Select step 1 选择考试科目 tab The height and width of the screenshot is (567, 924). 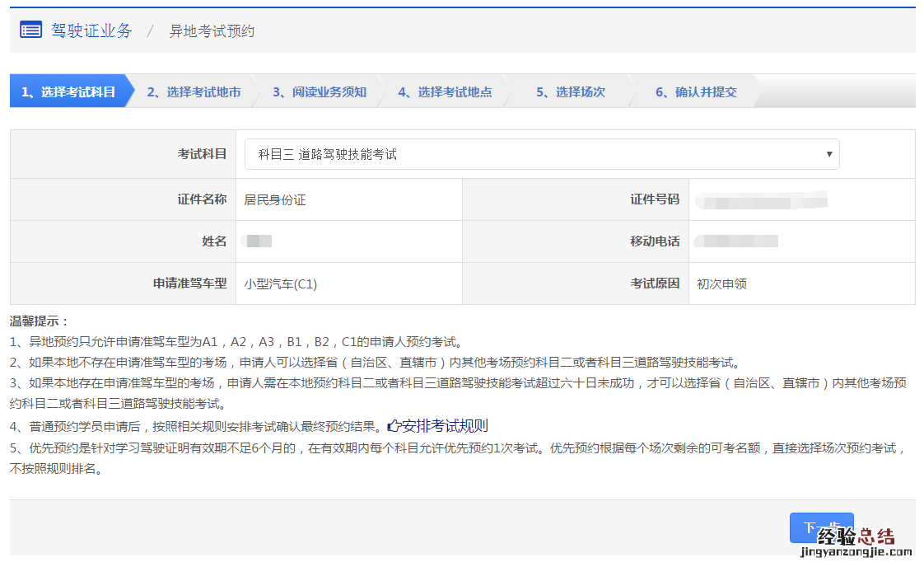pyautogui.click(x=68, y=91)
